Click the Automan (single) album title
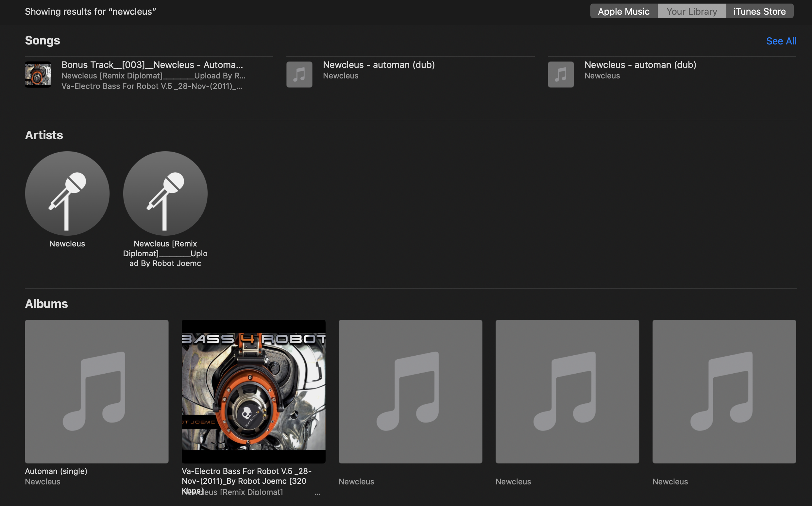This screenshot has height=506, width=812. (x=56, y=471)
